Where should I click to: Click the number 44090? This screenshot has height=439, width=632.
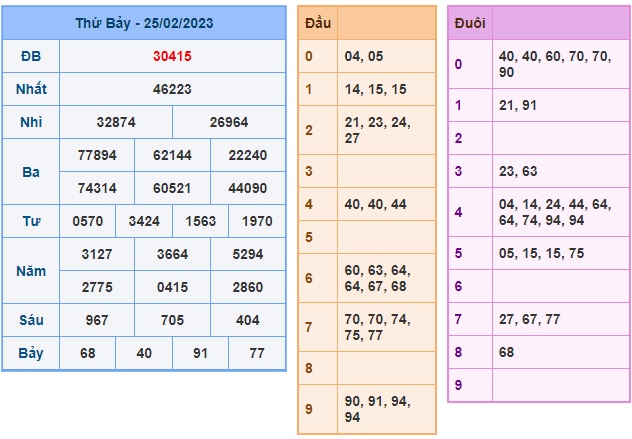[x=247, y=188]
